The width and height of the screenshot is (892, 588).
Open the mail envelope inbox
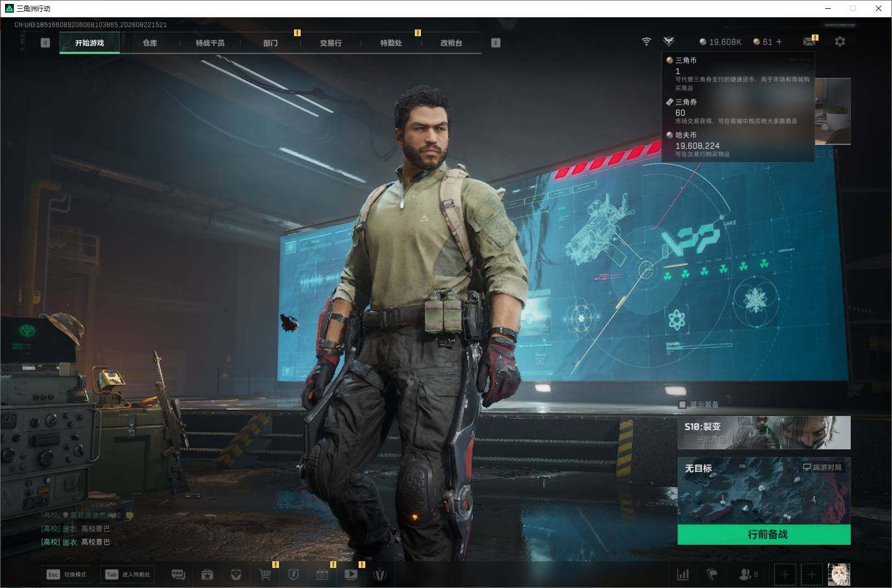809,42
